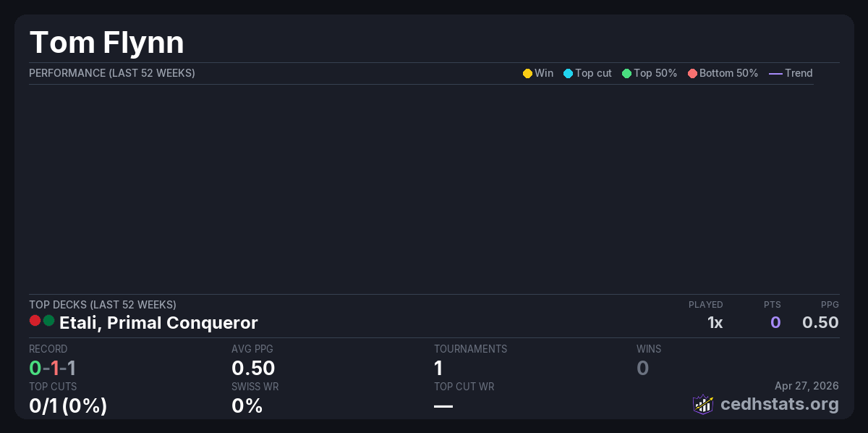Click the 0.50 average PPG value
Screen dimensions: 868x433
coord(253,368)
